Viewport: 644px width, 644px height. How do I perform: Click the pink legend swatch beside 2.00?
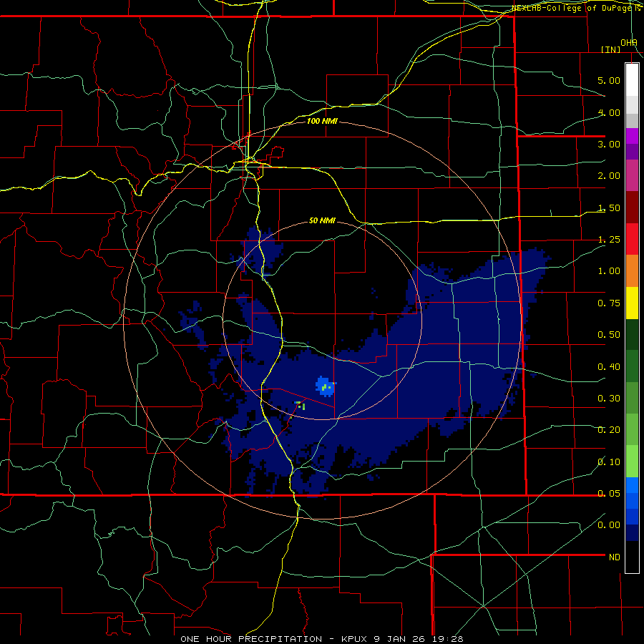pos(632,175)
